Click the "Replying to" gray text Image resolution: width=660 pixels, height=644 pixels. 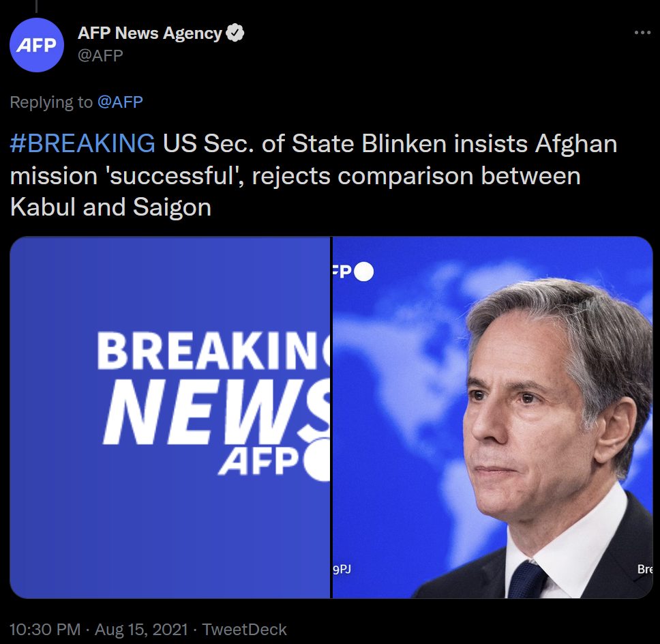[51, 102]
